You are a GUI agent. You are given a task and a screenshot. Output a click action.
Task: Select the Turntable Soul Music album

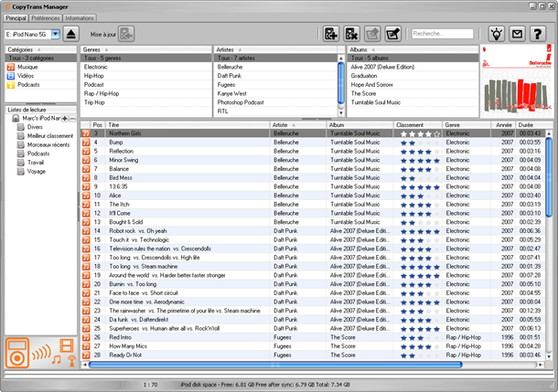413,102
